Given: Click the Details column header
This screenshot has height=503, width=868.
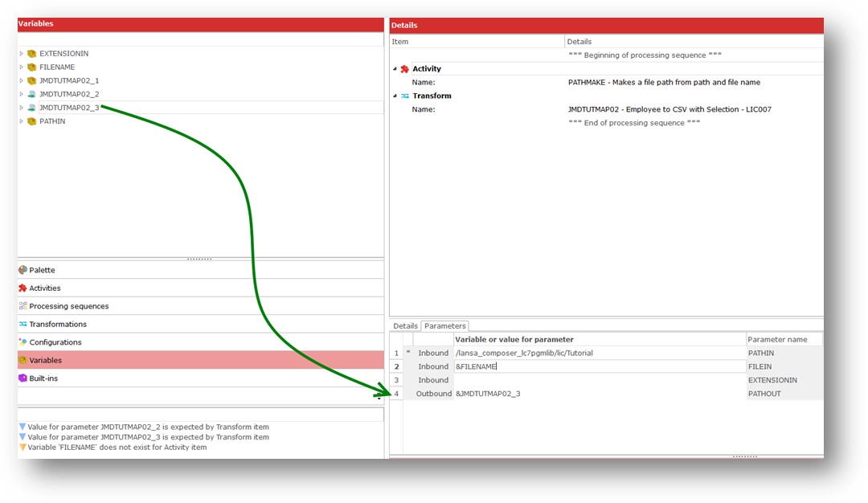Looking at the screenshot, I should click(694, 42).
